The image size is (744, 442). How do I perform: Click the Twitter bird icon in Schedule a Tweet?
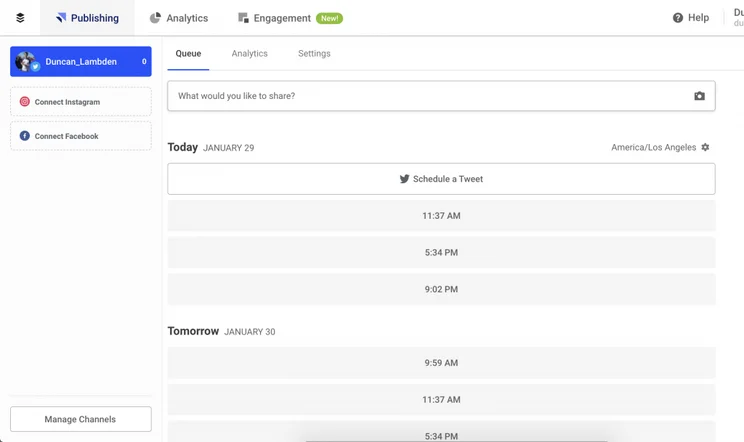[404, 179]
